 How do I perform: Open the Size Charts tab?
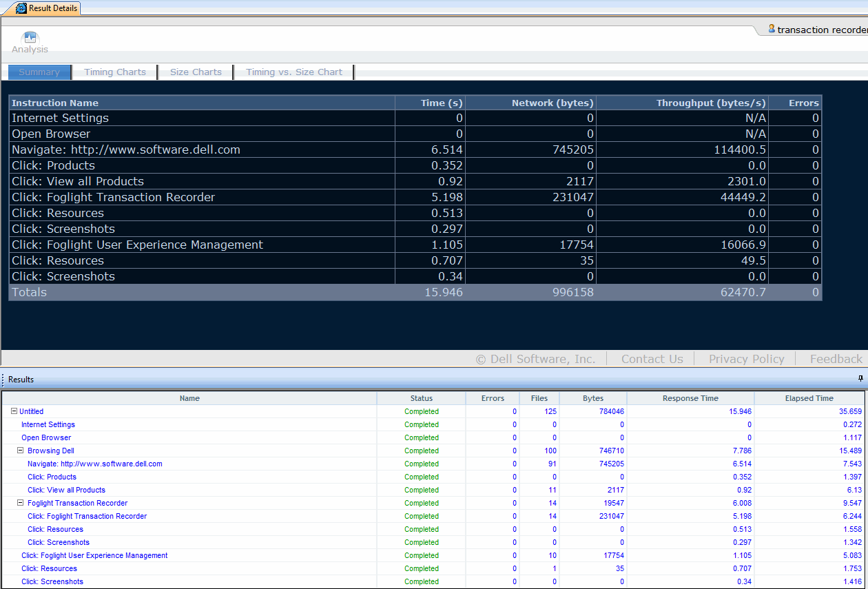pyautogui.click(x=196, y=72)
